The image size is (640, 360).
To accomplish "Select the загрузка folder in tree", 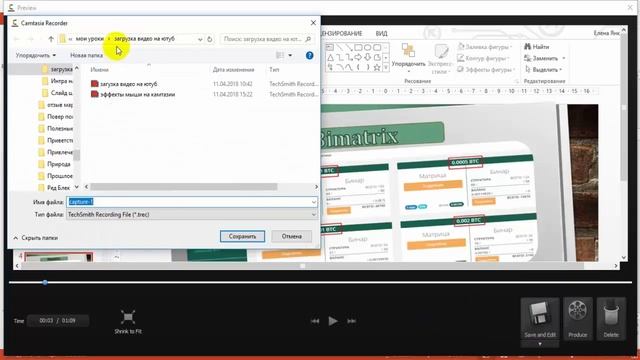I will [x=57, y=69].
